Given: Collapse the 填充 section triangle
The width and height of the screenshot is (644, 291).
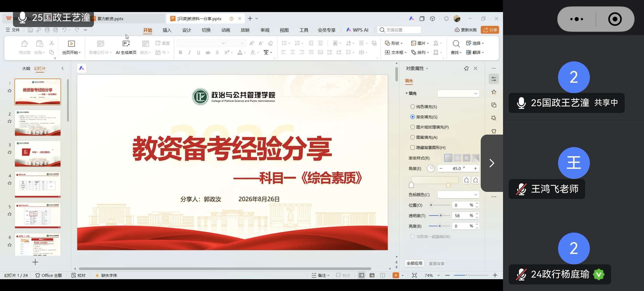Looking at the screenshot, I should 407,93.
